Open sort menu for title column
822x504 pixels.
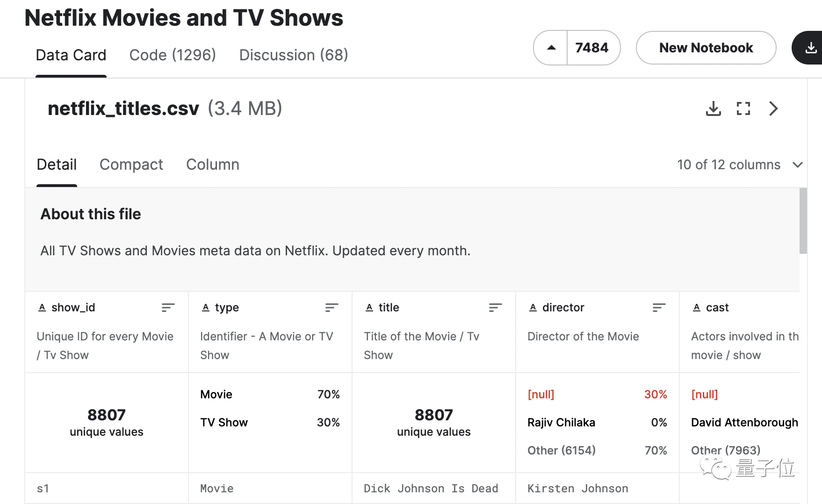495,307
